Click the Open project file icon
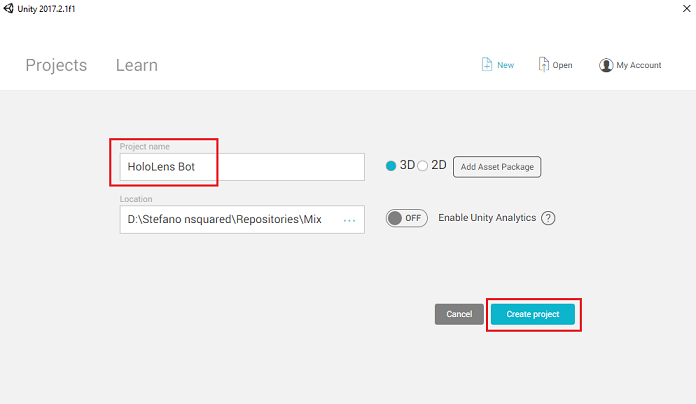The width and height of the screenshot is (696, 404). point(543,65)
